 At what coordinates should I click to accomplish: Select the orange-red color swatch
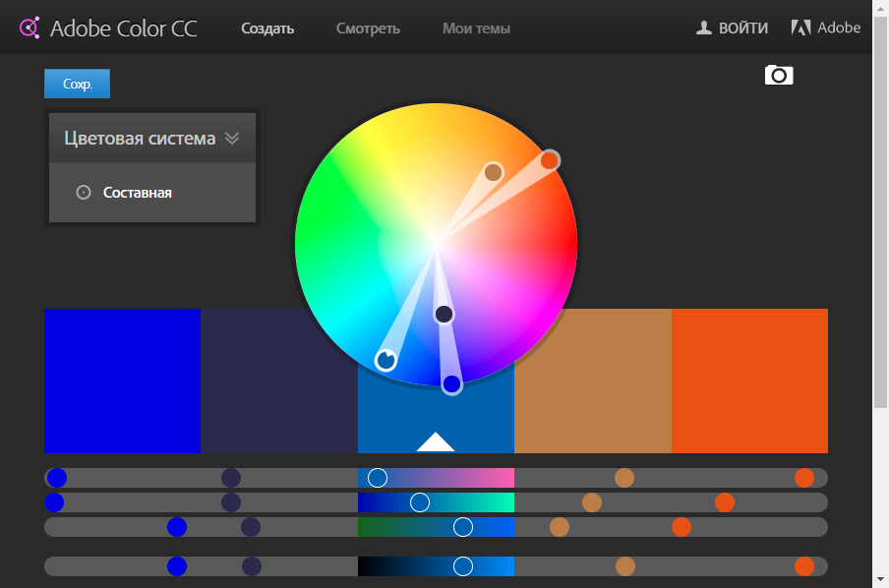(749, 382)
